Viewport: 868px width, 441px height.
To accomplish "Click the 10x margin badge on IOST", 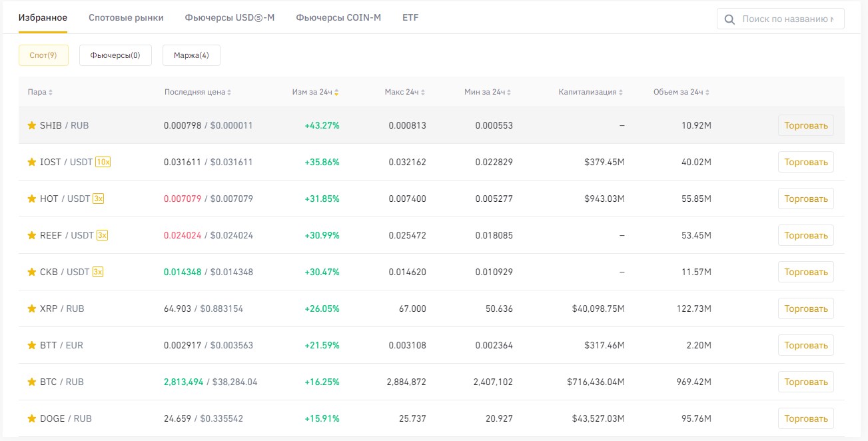I will click(103, 162).
